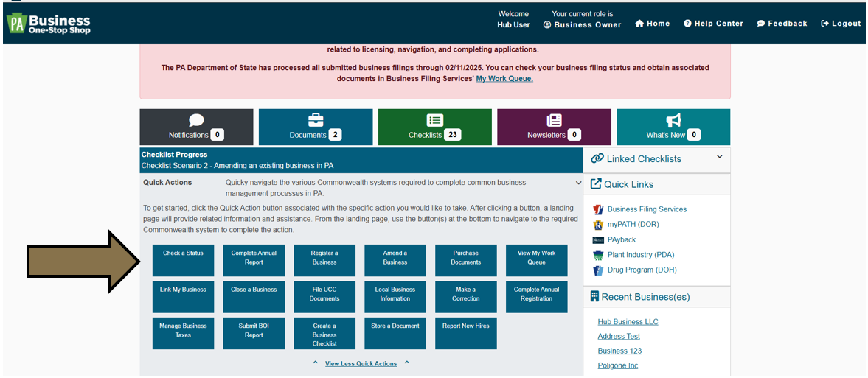Click the Submit BOI Report button
The height and width of the screenshot is (378, 868).
click(x=254, y=333)
